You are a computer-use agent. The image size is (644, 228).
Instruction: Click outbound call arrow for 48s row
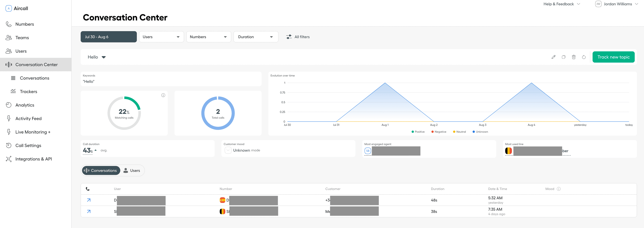[x=89, y=200]
